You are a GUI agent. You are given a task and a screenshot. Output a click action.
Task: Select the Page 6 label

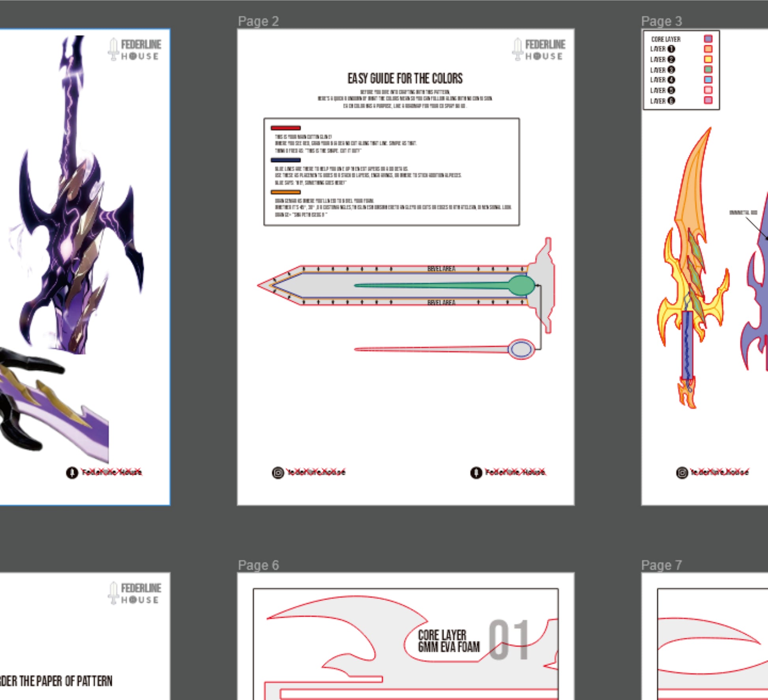point(258,565)
